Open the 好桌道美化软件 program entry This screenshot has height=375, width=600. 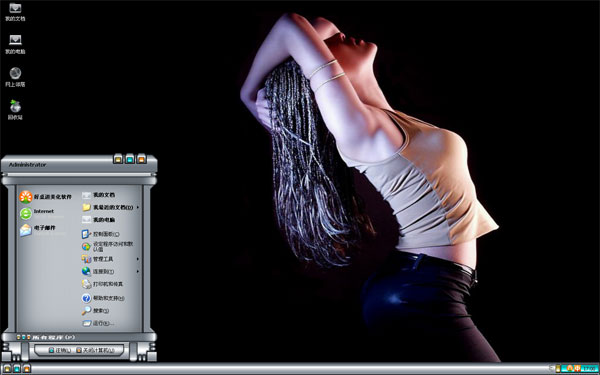tap(46, 197)
